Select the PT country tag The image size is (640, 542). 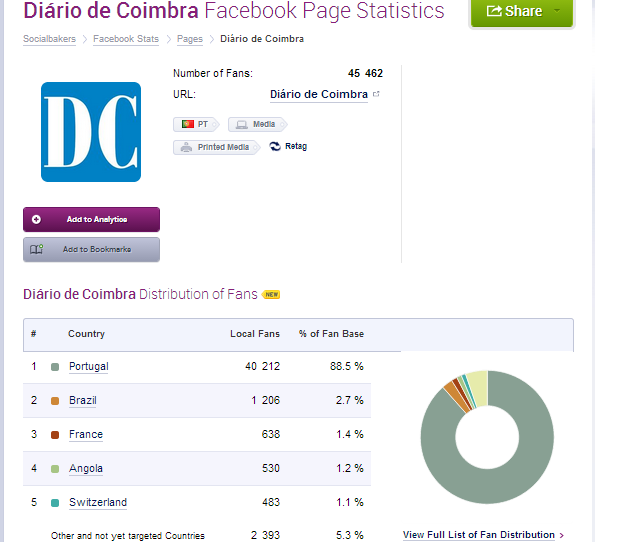pyautogui.click(x=196, y=124)
